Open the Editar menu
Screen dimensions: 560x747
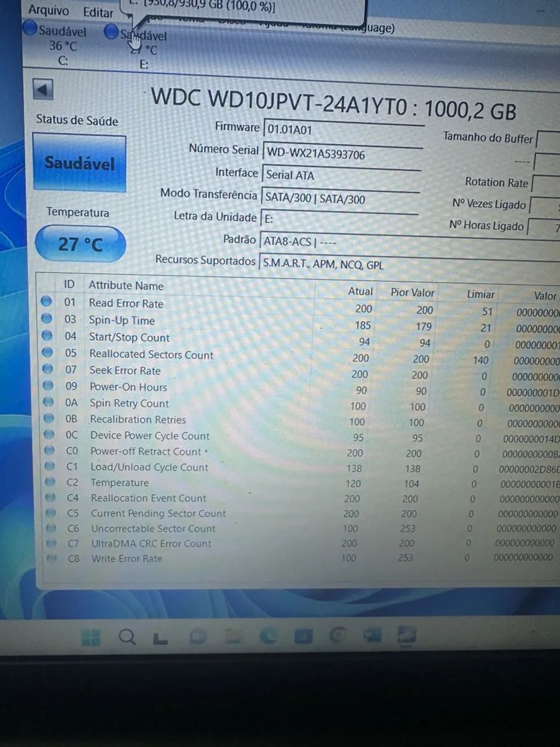[x=98, y=12]
